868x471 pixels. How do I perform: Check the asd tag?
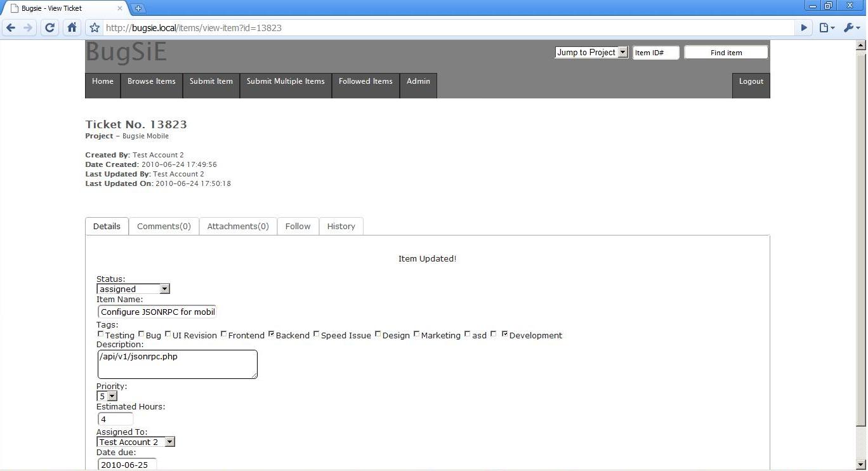468,335
